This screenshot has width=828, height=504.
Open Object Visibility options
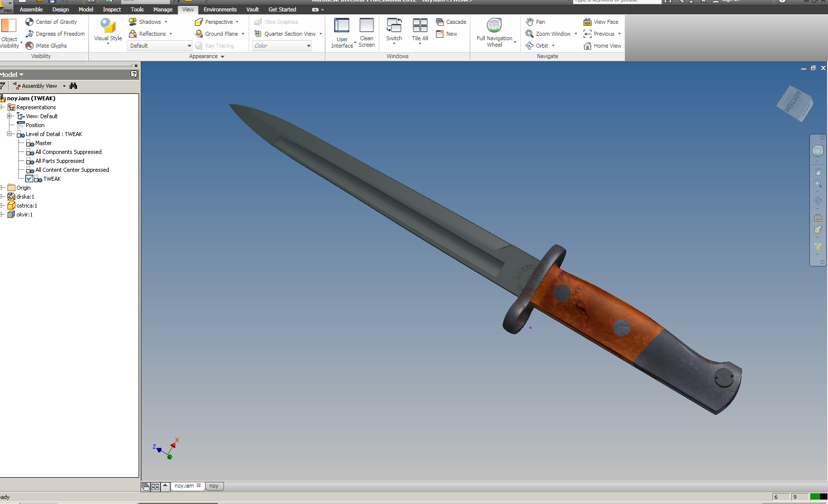coord(9,33)
